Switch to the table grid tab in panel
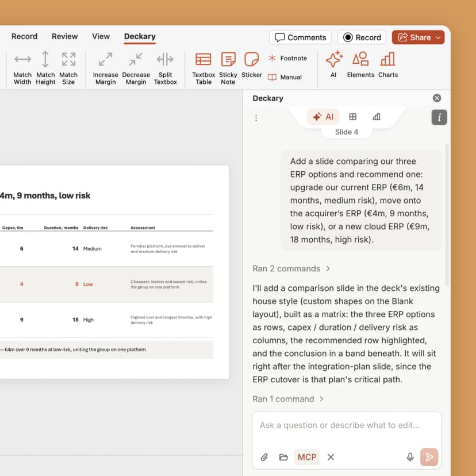The height and width of the screenshot is (476, 476). (352, 117)
